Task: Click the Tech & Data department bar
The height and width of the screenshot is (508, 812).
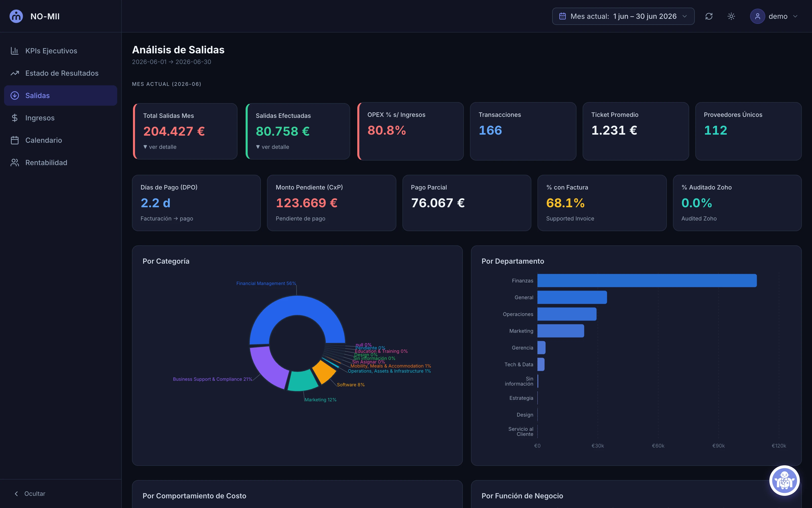Action: click(541, 364)
